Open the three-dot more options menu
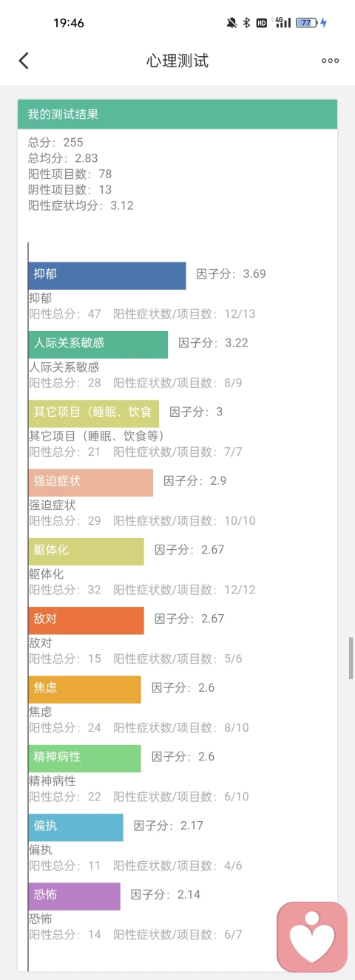Image resolution: width=355 pixels, height=980 pixels. pyautogui.click(x=330, y=61)
